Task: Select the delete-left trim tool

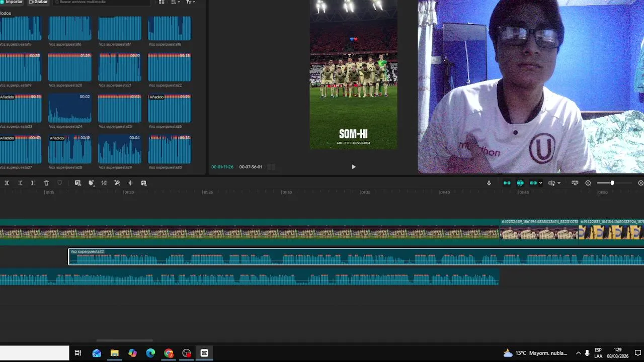Action: pos(20,183)
